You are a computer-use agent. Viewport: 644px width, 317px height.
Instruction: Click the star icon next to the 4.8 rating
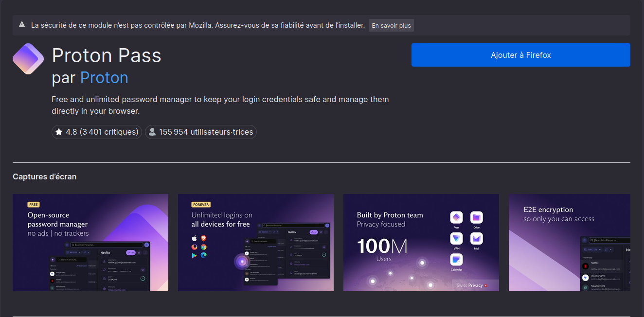tap(59, 132)
